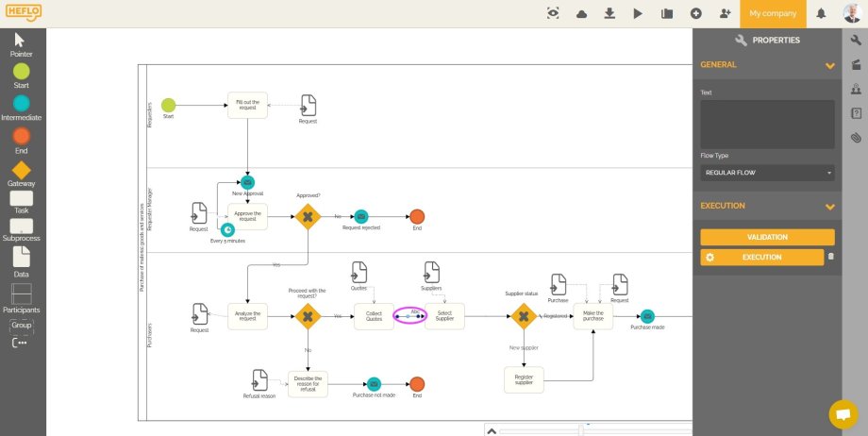Screen dimensions: 868x436
Task: Pick the Start event tool
Action: pos(21,72)
